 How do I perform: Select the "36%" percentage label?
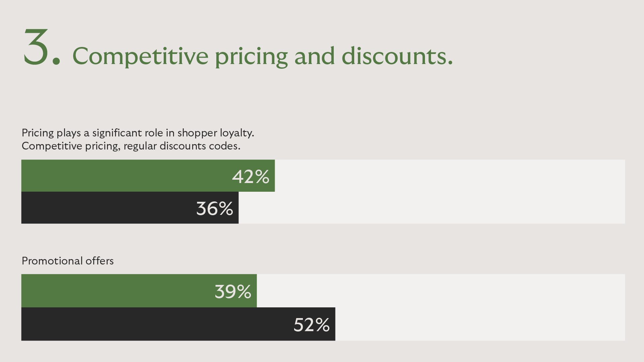215,208
